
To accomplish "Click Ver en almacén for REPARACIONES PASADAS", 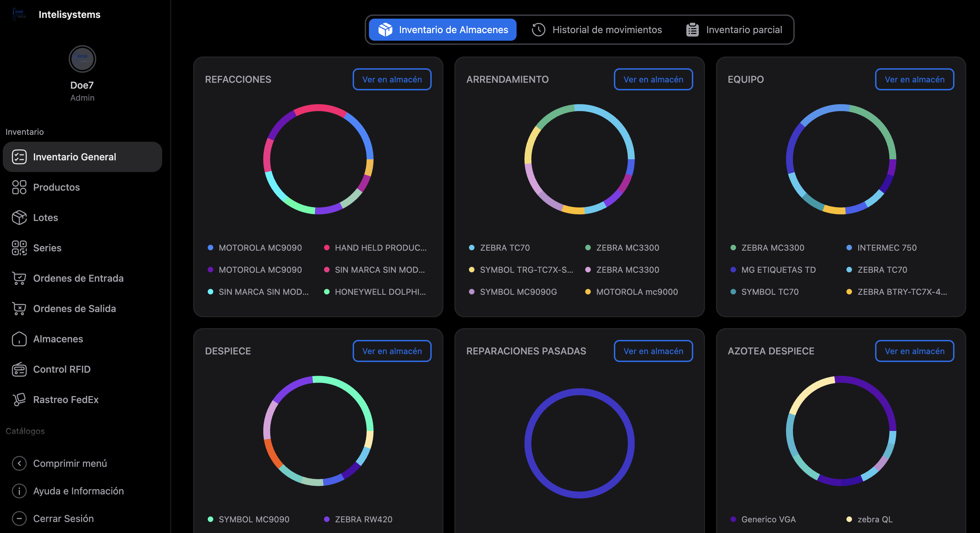I will point(653,351).
